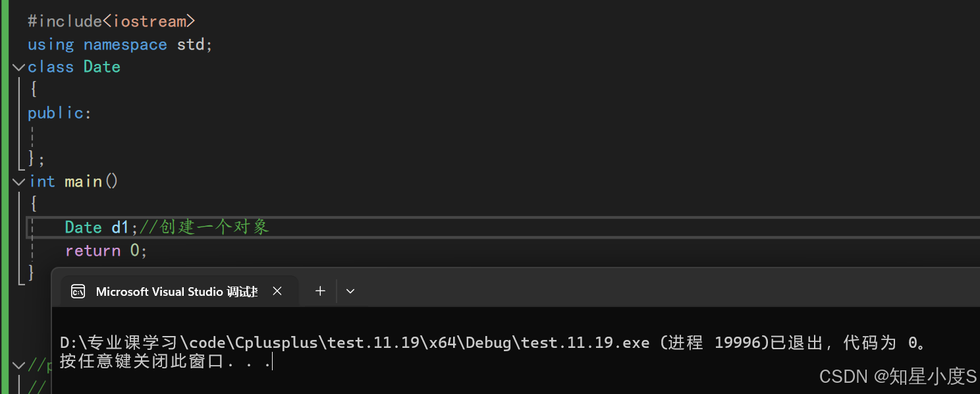Collapse the int main() function block
Screen dimensions: 980x394
pyautogui.click(x=18, y=182)
